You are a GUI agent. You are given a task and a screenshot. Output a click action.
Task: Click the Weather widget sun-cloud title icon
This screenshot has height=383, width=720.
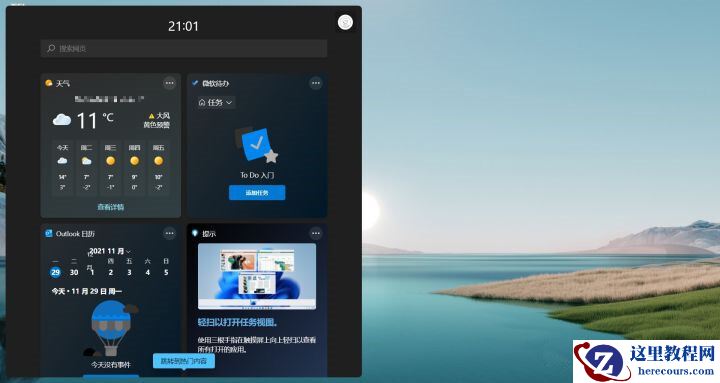tap(49, 83)
